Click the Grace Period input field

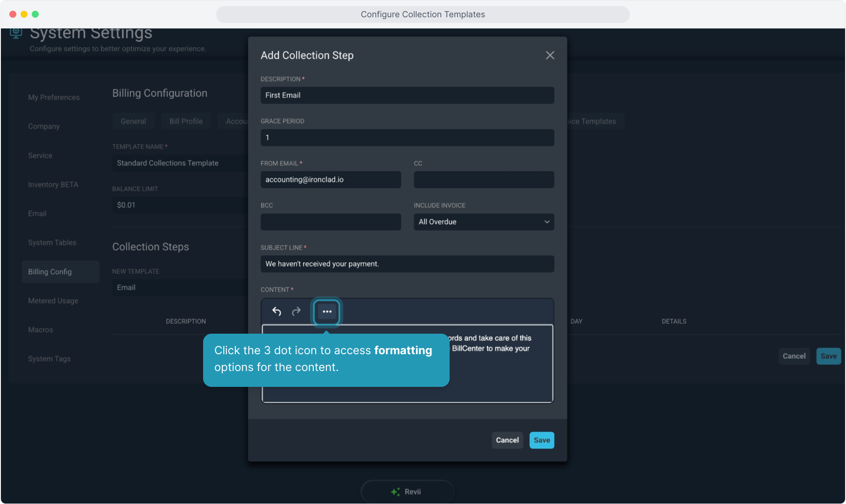click(x=407, y=138)
